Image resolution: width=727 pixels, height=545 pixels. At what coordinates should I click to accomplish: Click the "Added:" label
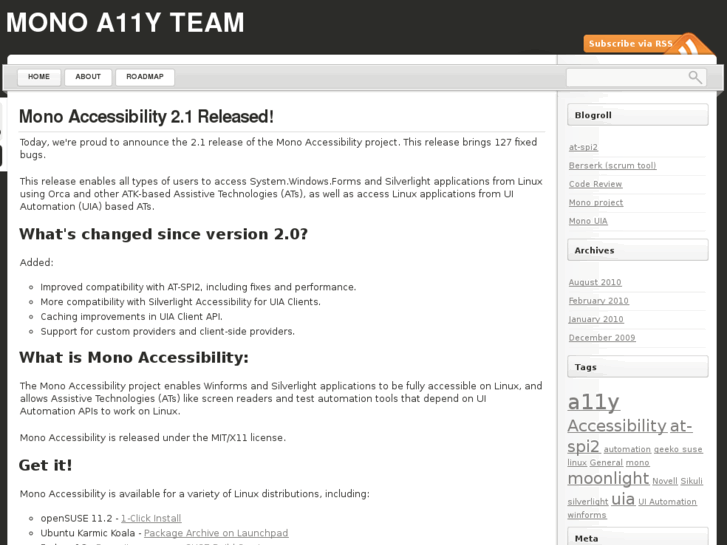(37, 263)
